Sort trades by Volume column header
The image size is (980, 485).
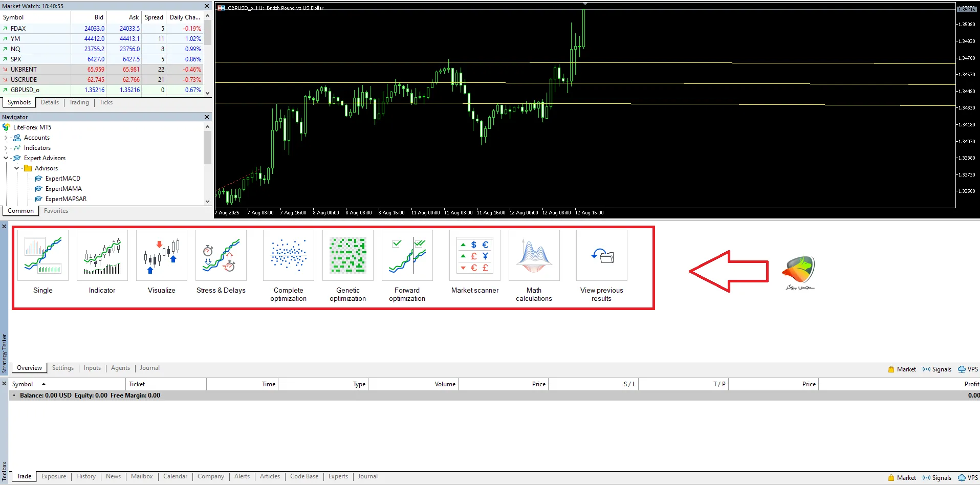click(x=413, y=384)
